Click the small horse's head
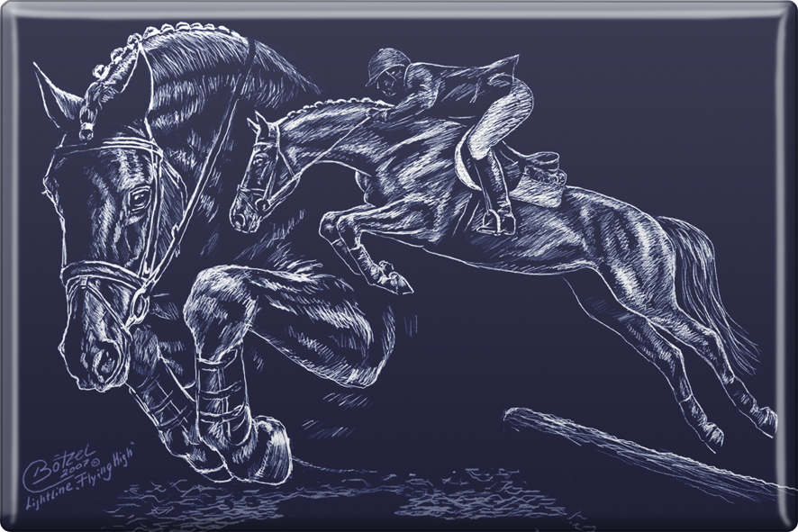Image resolution: width=798 pixels, height=532 pixels. coord(257,171)
